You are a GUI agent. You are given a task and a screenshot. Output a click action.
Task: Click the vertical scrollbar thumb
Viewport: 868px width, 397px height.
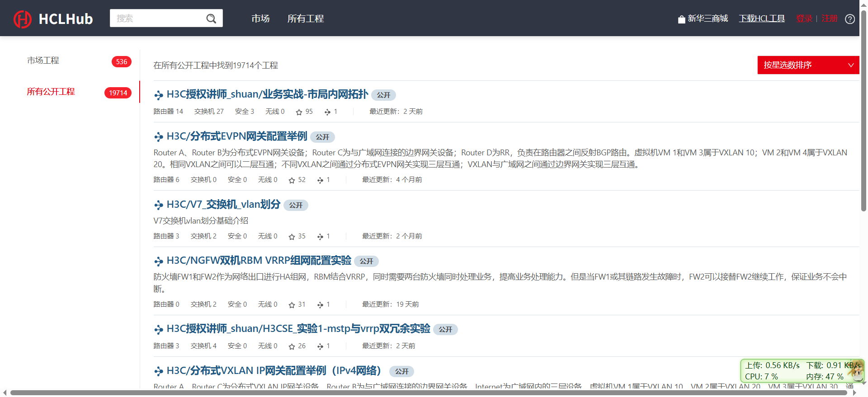863,111
